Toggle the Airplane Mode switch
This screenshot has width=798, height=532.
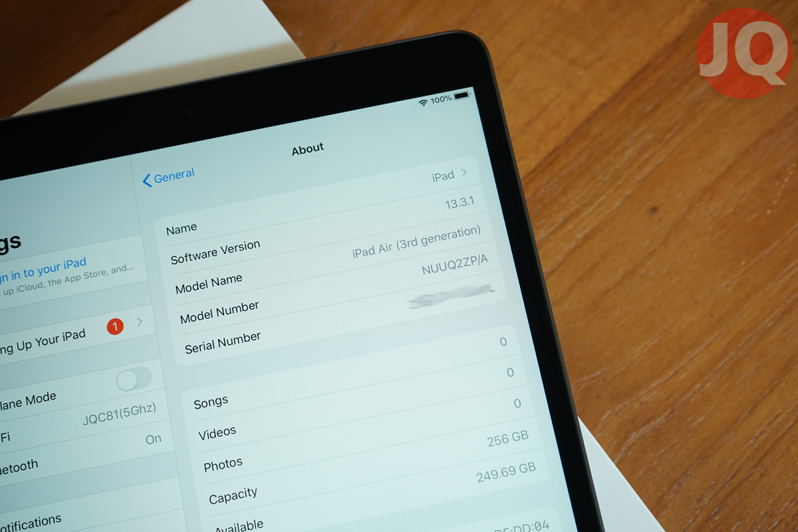pyautogui.click(x=134, y=379)
